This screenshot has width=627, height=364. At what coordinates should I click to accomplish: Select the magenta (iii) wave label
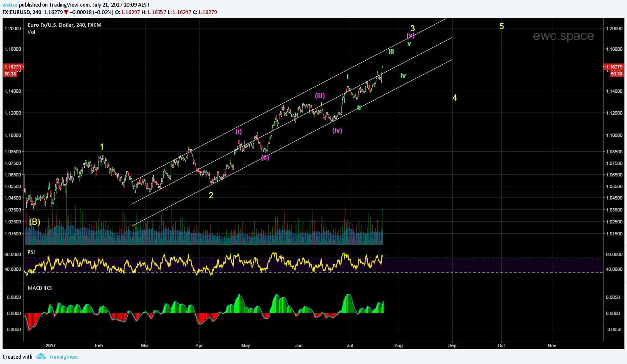point(320,96)
